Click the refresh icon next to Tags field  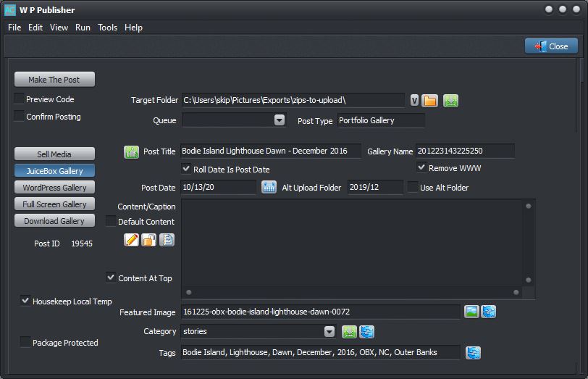(474, 353)
